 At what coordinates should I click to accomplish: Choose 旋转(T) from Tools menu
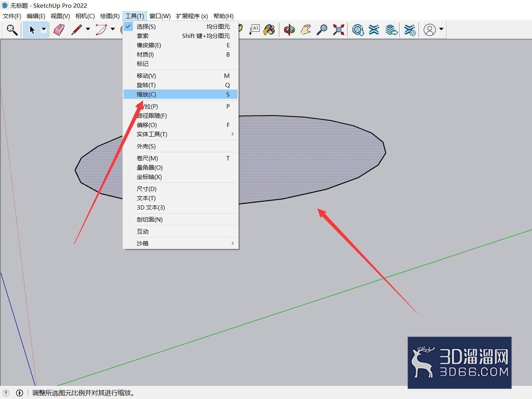(x=181, y=85)
